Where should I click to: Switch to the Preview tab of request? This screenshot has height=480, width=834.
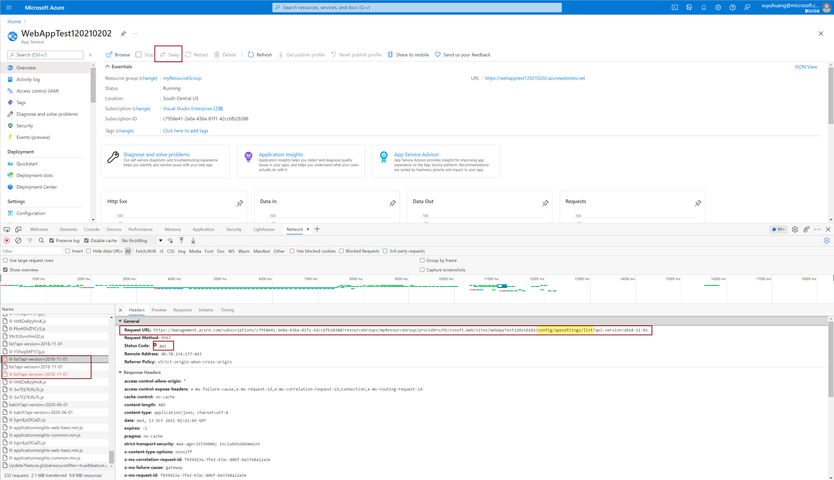159,310
